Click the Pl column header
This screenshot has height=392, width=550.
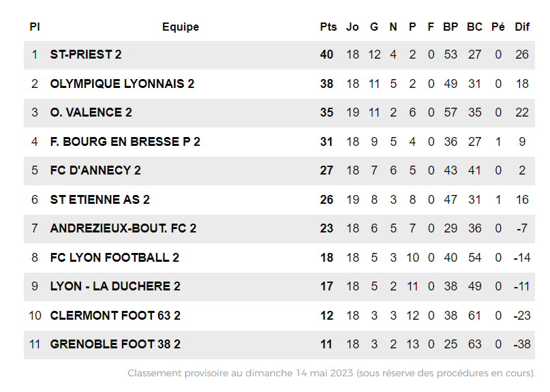pyautogui.click(x=35, y=27)
